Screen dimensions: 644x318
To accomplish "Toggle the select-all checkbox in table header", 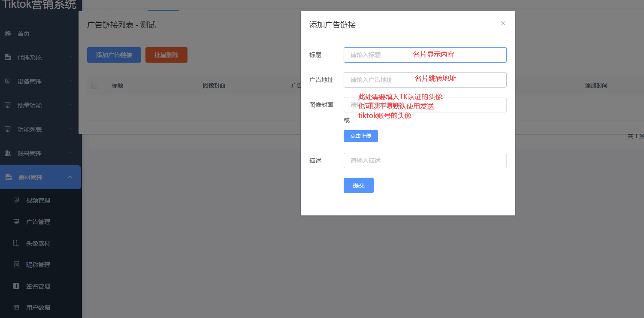I will 94,86.
